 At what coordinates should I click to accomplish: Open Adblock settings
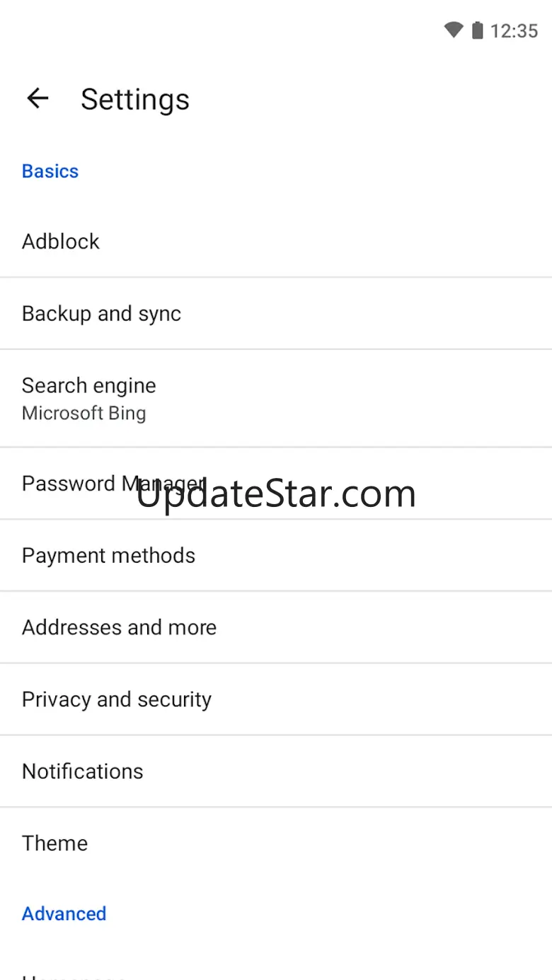(276, 242)
